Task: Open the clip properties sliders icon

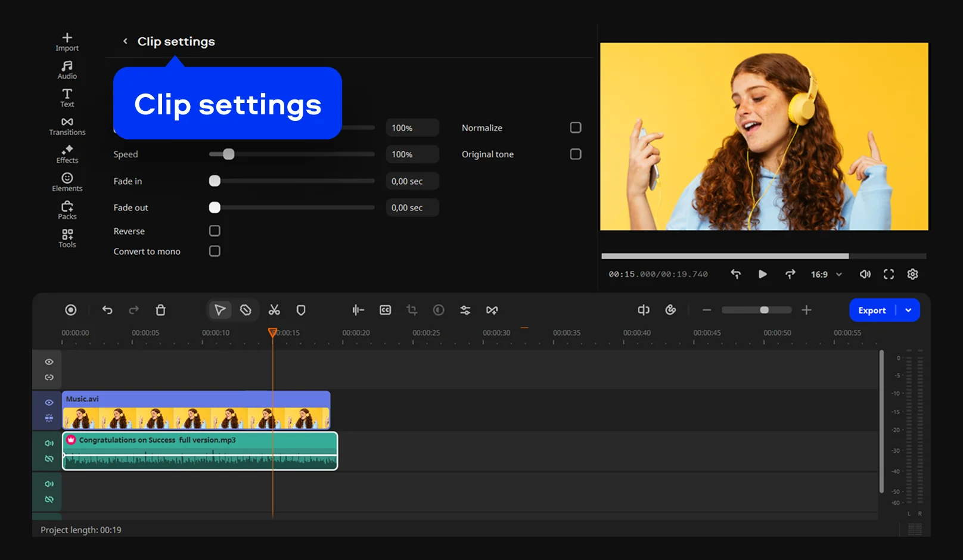Action: pos(465,310)
